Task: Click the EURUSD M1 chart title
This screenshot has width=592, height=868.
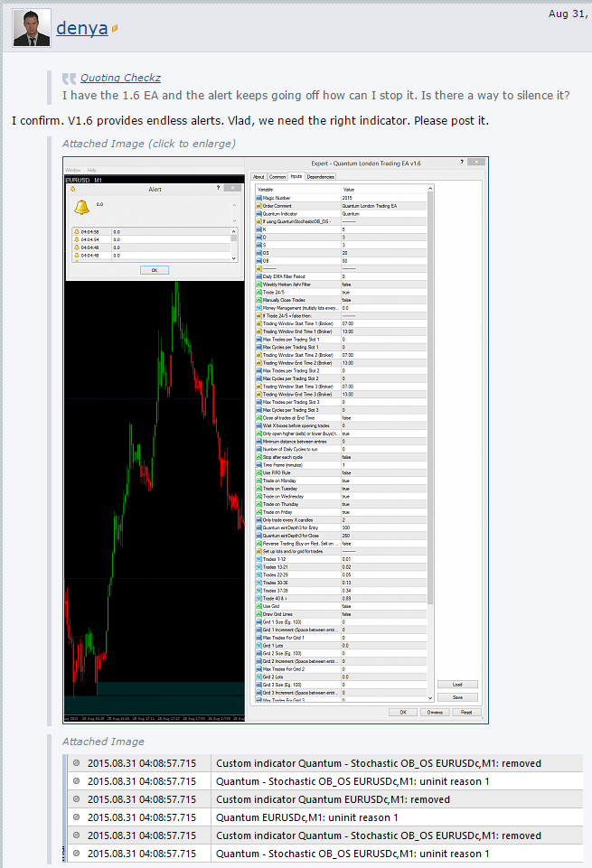Action: 84,180
